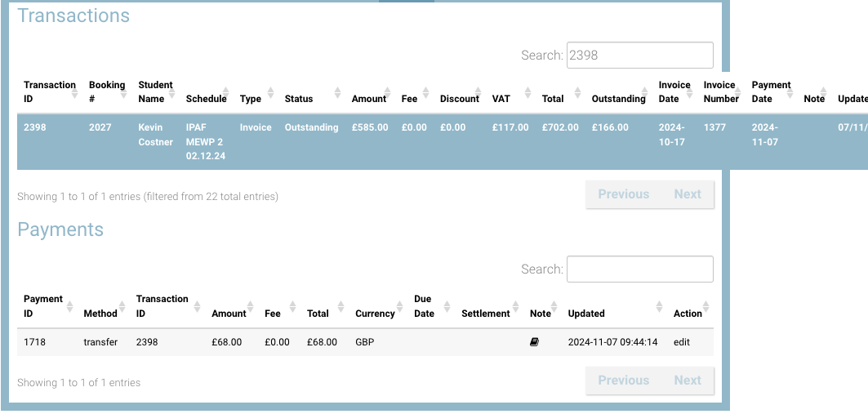Sort payments by Settlement header
The width and height of the screenshot is (868, 414).
[x=486, y=314]
